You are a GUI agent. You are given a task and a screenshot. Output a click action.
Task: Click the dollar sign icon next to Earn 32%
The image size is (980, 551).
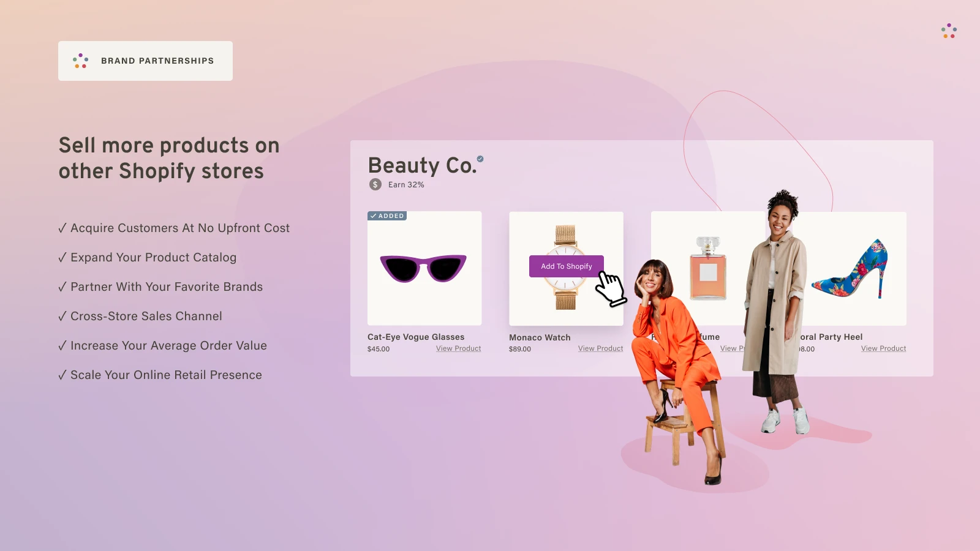click(375, 184)
